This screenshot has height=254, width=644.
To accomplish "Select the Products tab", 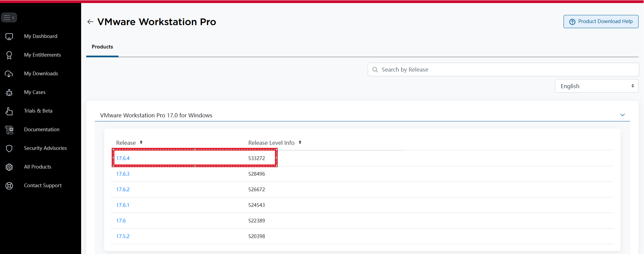I will click(x=102, y=47).
